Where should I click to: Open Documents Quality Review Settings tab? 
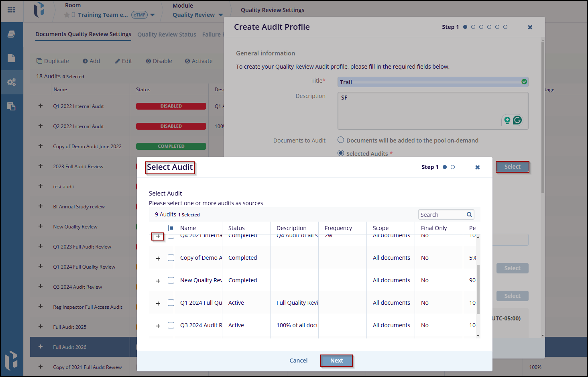(83, 34)
